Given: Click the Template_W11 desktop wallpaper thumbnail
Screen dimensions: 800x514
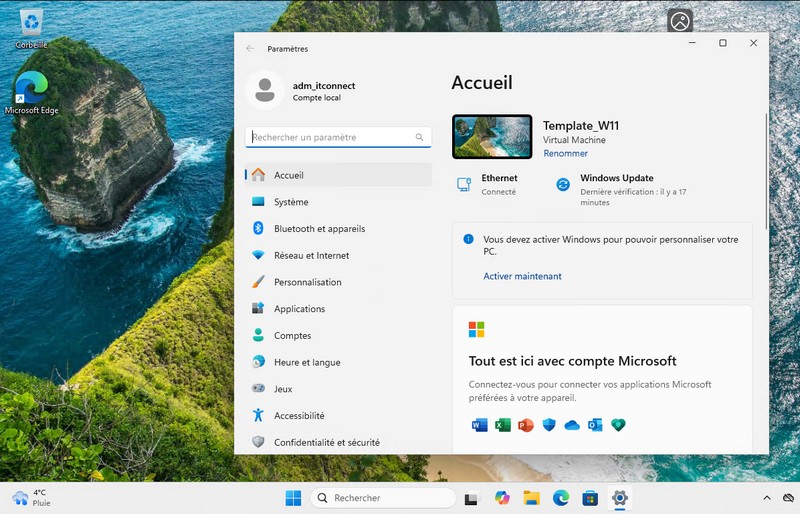Looking at the screenshot, I should [492, 137].
